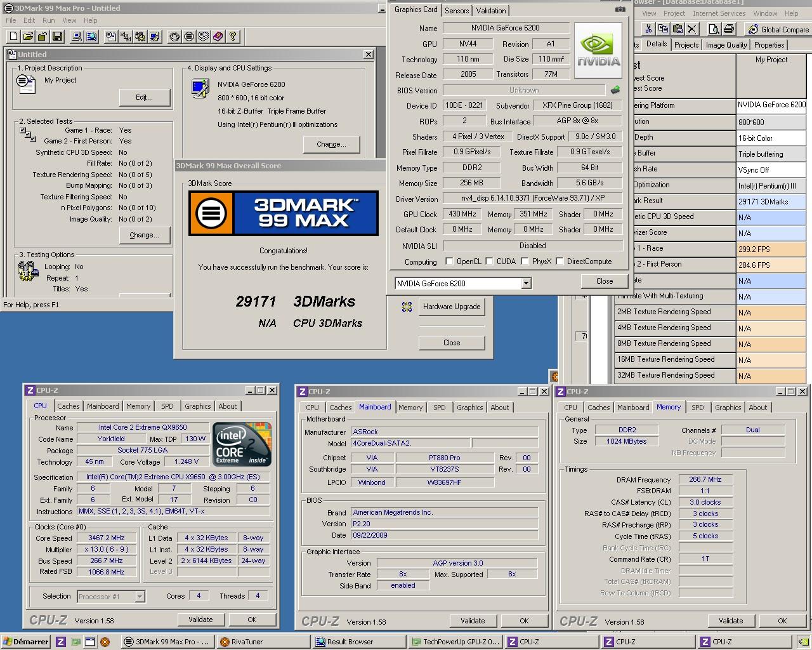Viewport: 812px width, 650px height.
Task: Click the 3DMark 99 Max logo banner
Action: click(284, 213)
